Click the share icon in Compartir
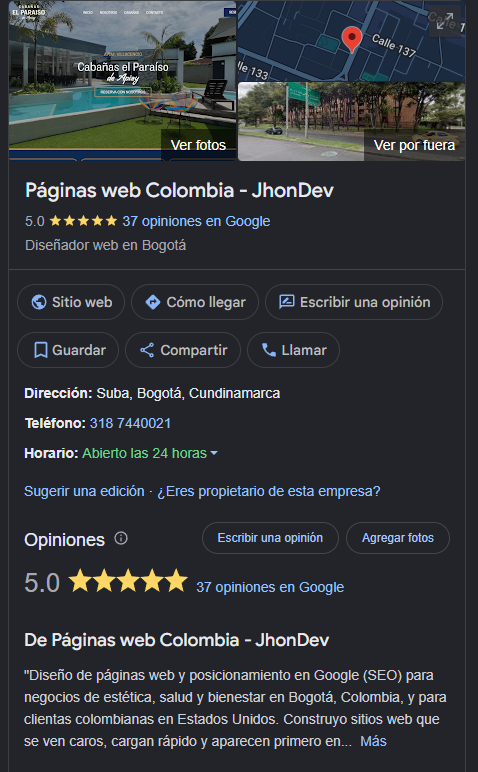 [x=147, y=350]
